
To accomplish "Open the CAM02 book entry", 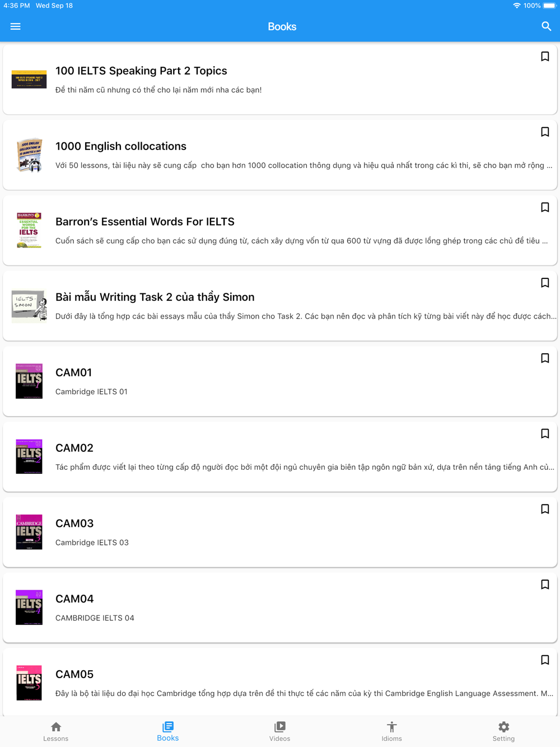I will click(280, 456).
